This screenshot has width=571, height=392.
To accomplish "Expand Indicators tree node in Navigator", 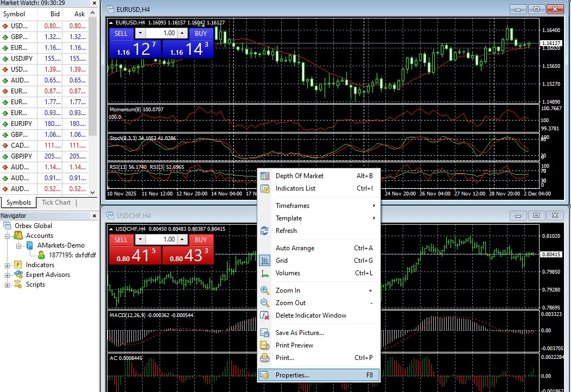I will point(8,265).
